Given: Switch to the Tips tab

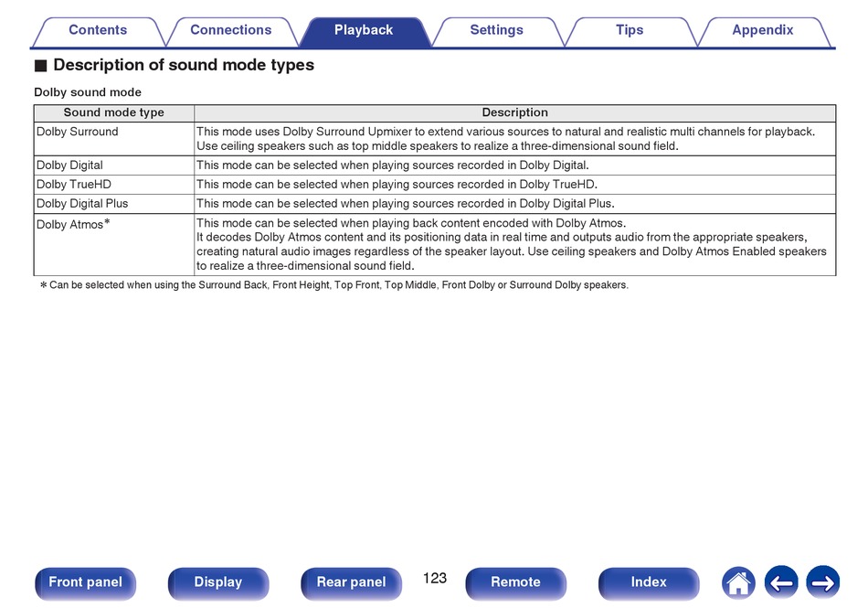Looking at the screenshot, I should (x=630, y=31).
